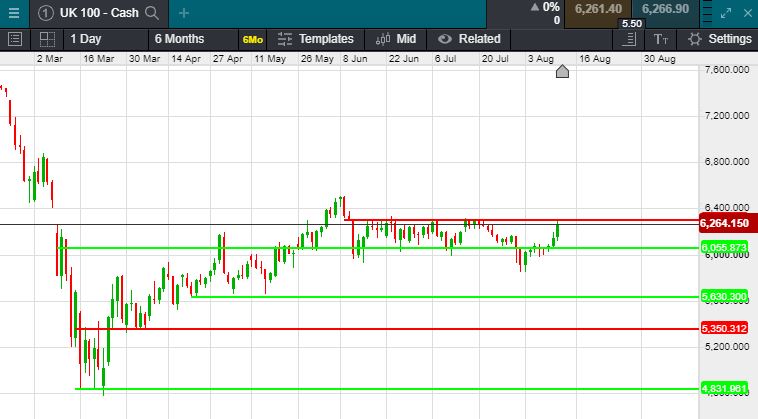Toggle the price scale axis icon

[628, 39]
